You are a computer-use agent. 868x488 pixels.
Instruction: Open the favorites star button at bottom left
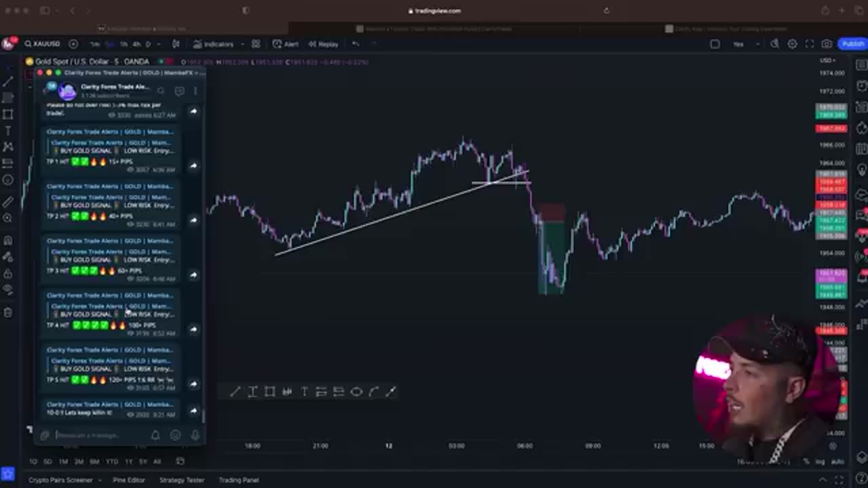pyautogui.click(x=8, y=474)
